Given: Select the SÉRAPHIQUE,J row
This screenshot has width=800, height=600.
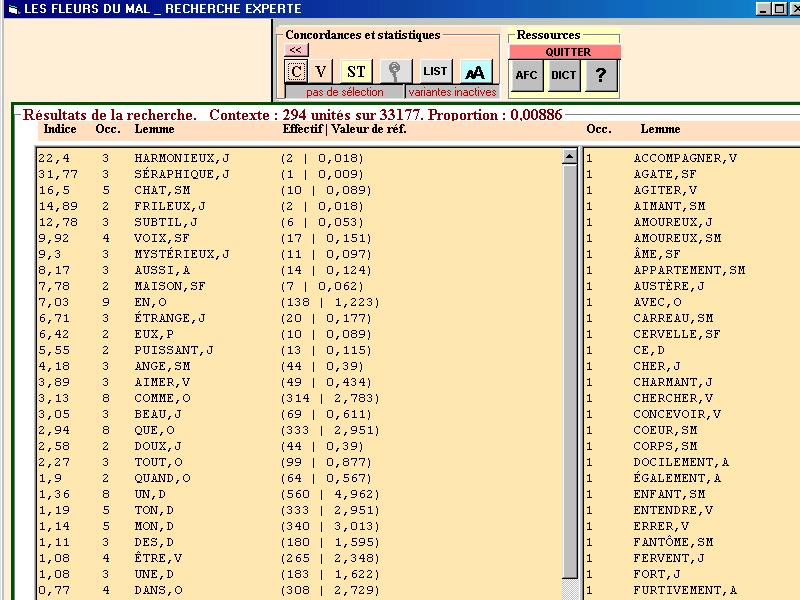Looking at the screenshot, I should tap(298, 174).
